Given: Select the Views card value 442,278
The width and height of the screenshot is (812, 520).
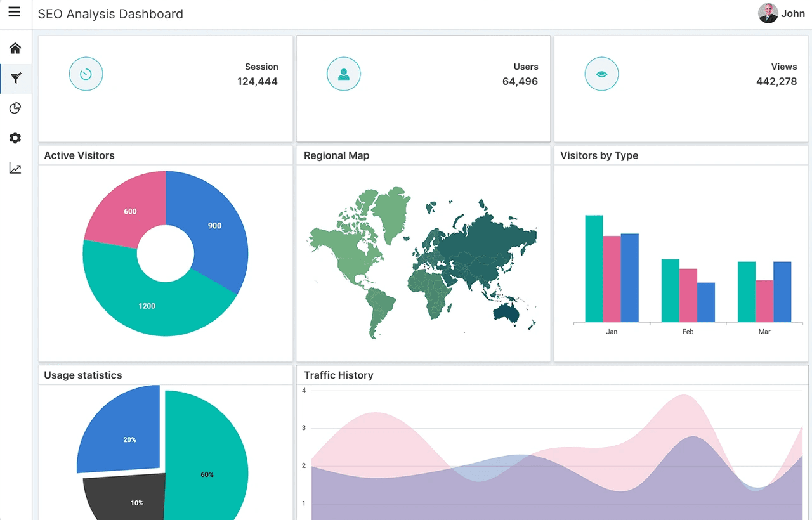Looking at the screenshot, I should [776, 81].
